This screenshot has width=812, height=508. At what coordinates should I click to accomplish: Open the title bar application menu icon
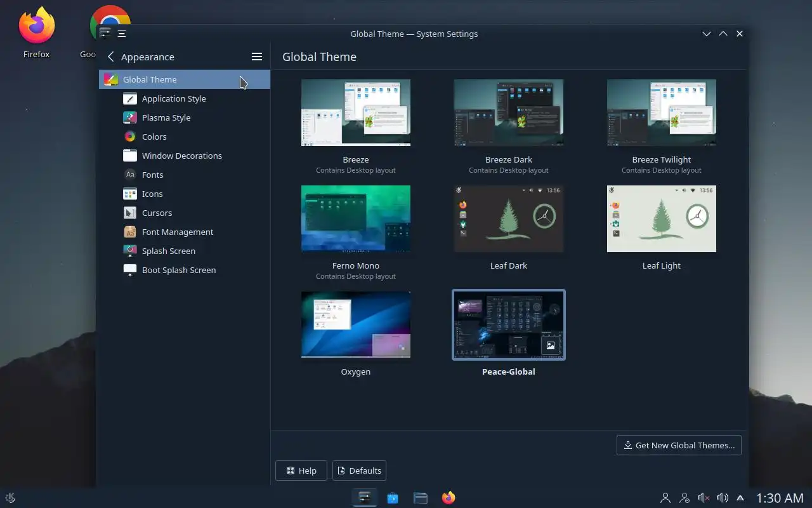click(122, 34)
